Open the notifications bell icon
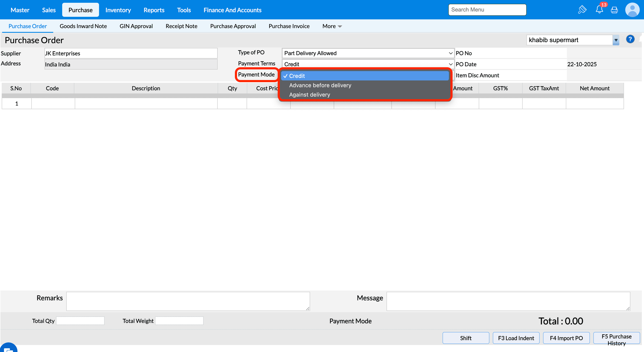The width and height of the screenshot is (644, 352). [x=599, y=10]
